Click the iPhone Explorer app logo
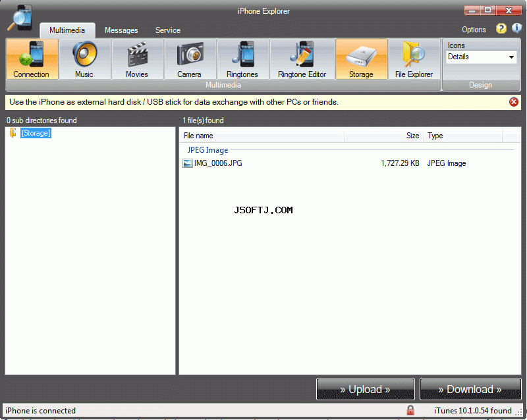This screenshot has width=527, height=420. coord(20,18)
